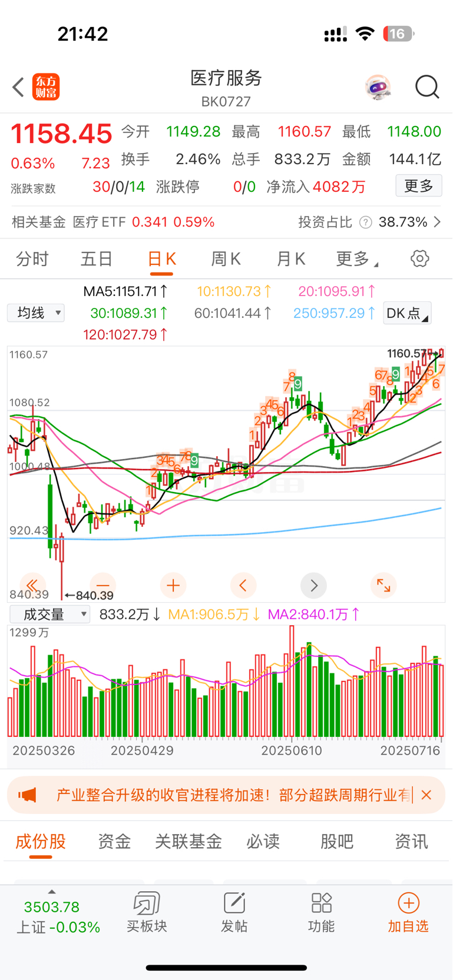Open the 资讯 tab

tap(411, 842)
